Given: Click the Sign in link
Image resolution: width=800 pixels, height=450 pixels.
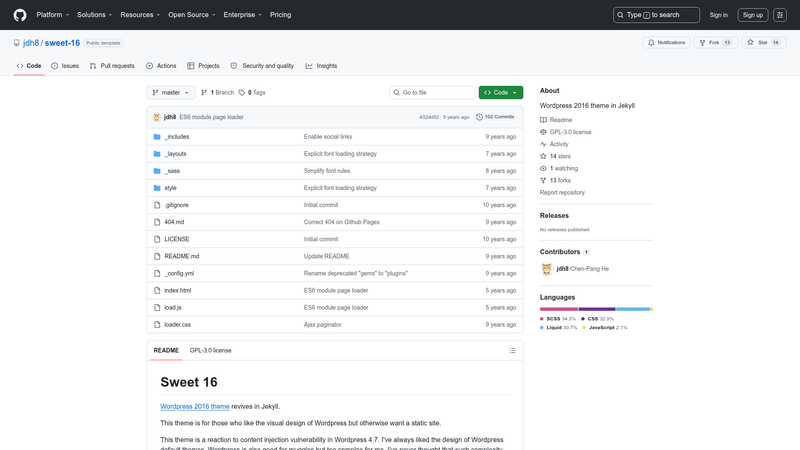Looking at the screenshot, I should point(718,15).
